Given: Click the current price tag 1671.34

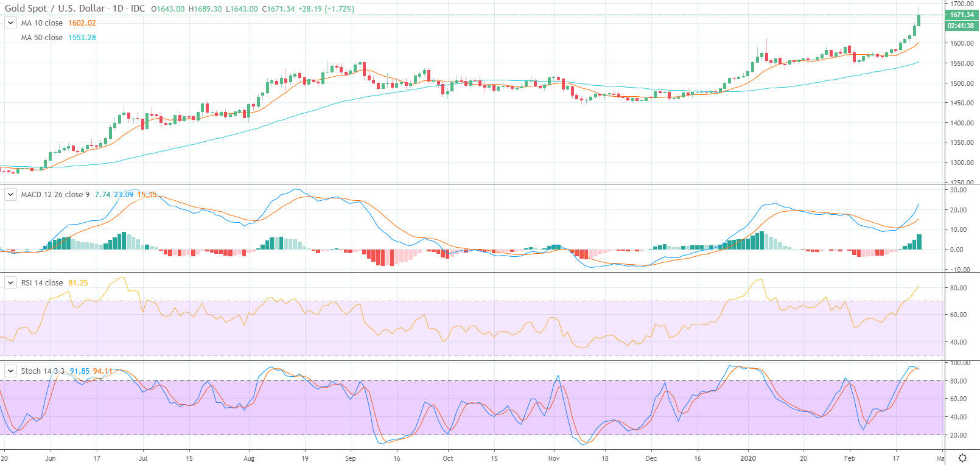Looking at the screenshot, I should pyautogui.click(x=962, y=15).
